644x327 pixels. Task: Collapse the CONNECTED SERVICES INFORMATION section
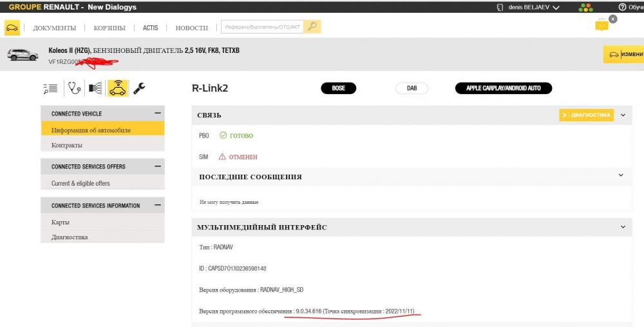(158, 205)
